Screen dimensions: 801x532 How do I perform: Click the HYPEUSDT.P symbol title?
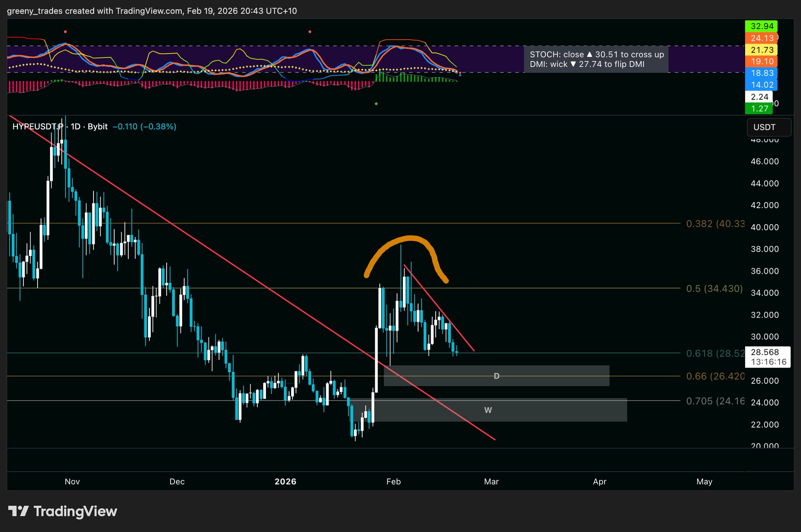tap(38, 127)
